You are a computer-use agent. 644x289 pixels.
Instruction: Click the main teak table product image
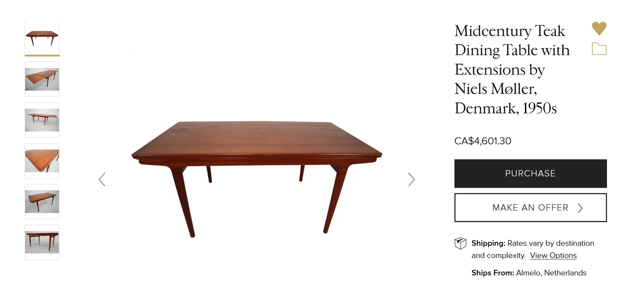[257, 179]
